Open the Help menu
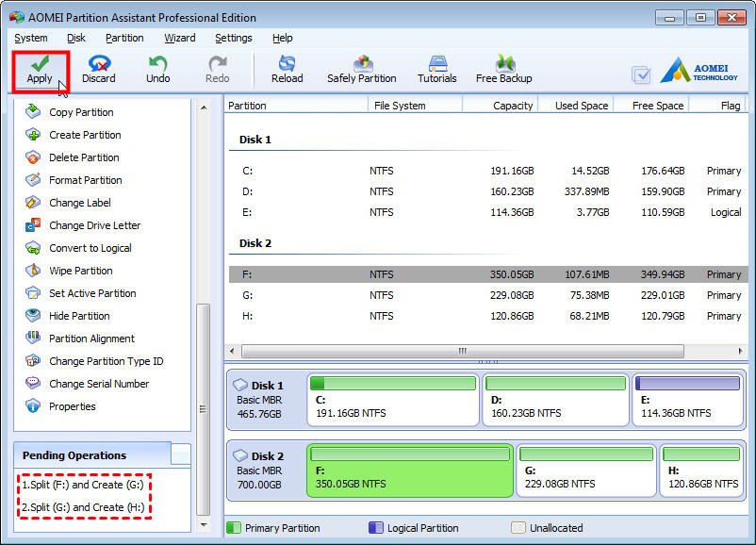Screen dimensions: 756x545 point(282,38)
